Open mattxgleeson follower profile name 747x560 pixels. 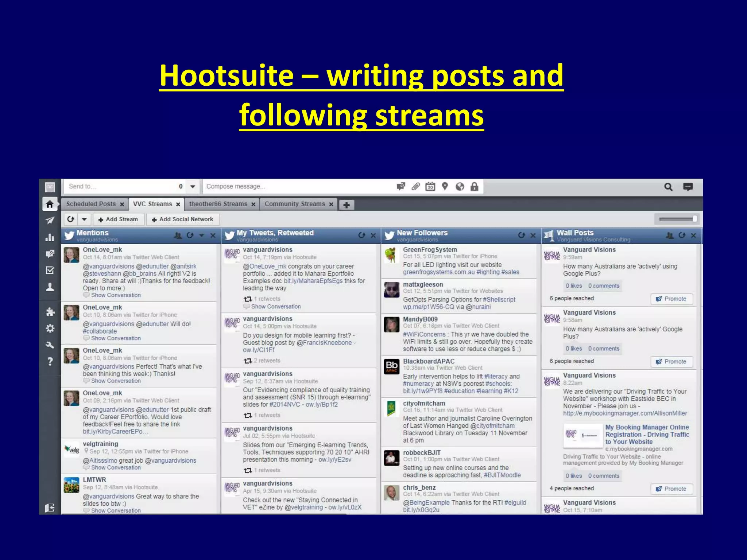coord(423,284)
